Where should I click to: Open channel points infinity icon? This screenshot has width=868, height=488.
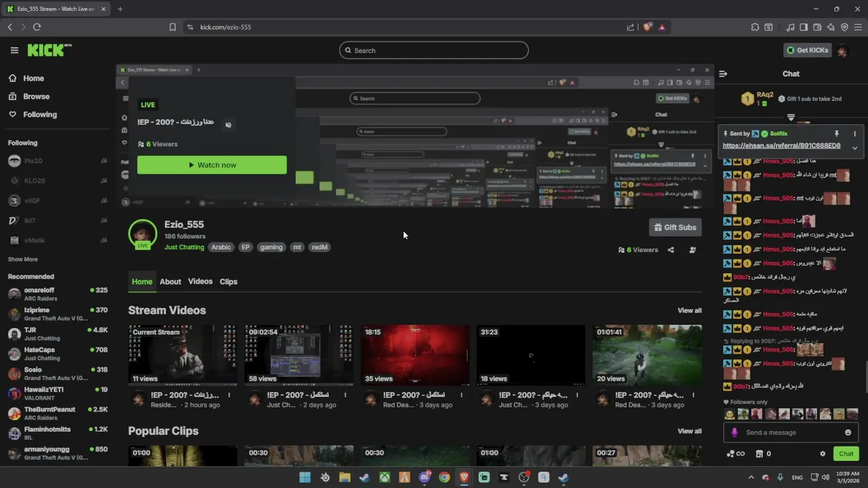(x=736, y=454)
